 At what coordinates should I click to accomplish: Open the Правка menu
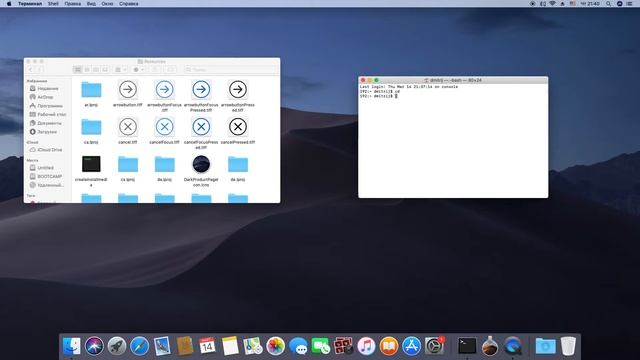coord(73,4)
